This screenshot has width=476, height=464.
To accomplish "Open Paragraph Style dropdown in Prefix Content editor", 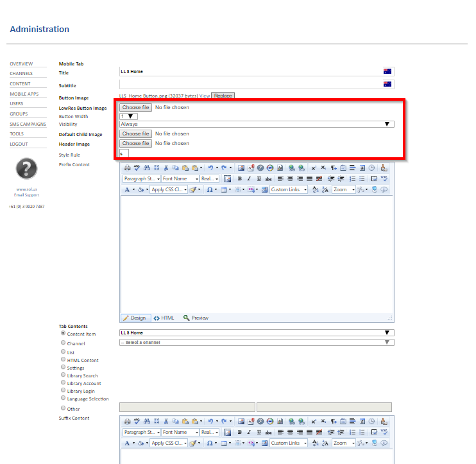I will 142,178.
